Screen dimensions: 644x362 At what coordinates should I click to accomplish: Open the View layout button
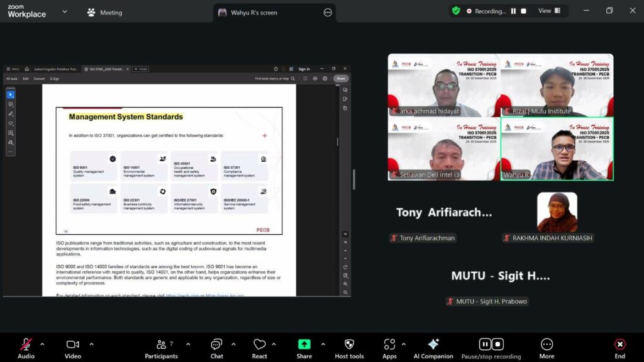click(548, 11)
